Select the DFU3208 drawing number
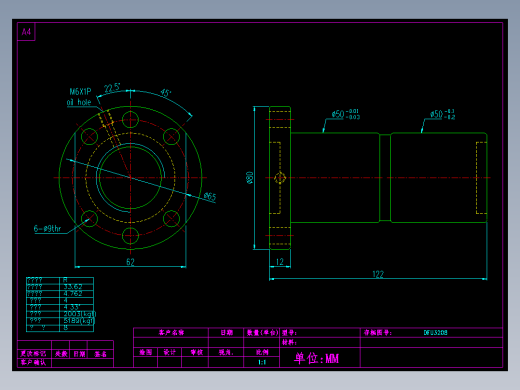This screenshot has width=520, height=390. [x=435, y=332]
